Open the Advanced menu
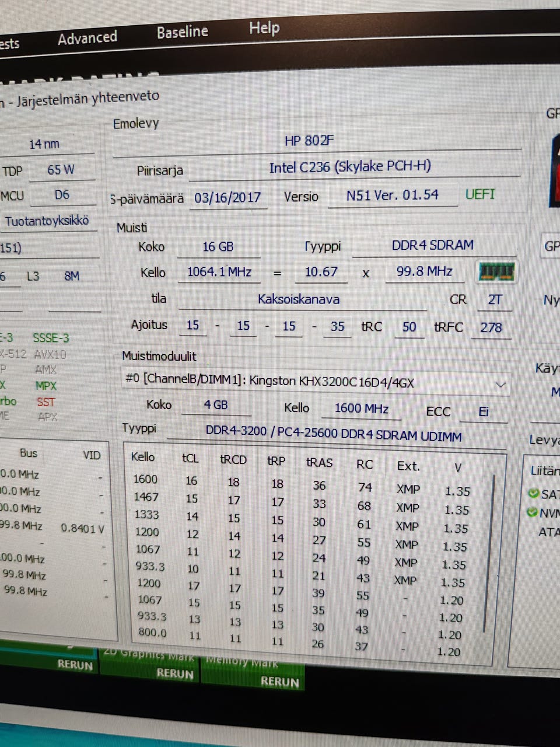 tap(87, 38)
